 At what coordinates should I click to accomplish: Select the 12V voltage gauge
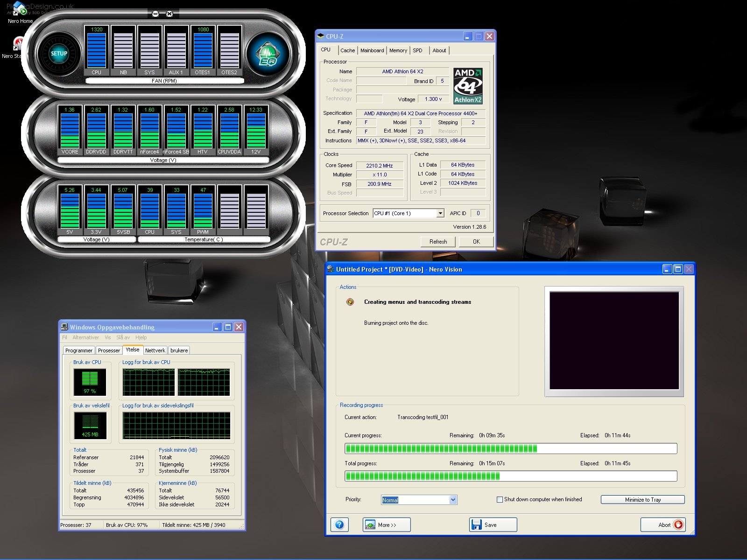pos(256,130)
